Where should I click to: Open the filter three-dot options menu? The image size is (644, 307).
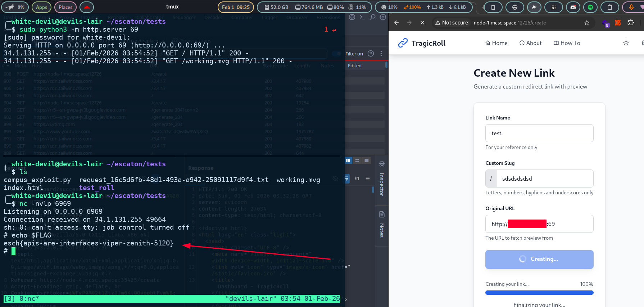coord(381,54)
